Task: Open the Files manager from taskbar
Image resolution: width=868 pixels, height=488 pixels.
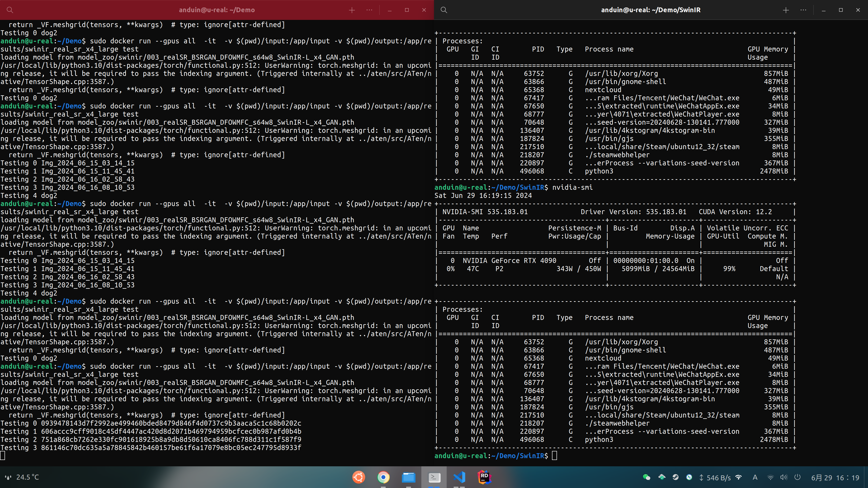Action: point(408,477)
